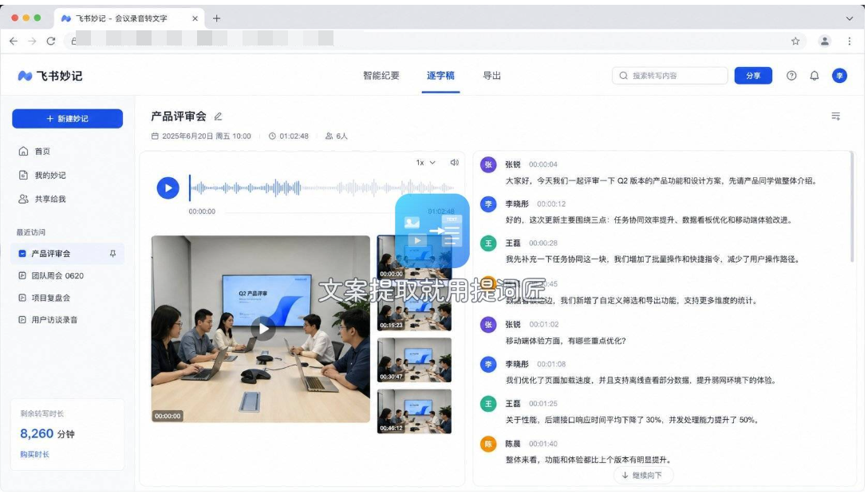868x494 pixels.
Task: Select the 00:30:47 video thumbnail
Action: [414, 360]
